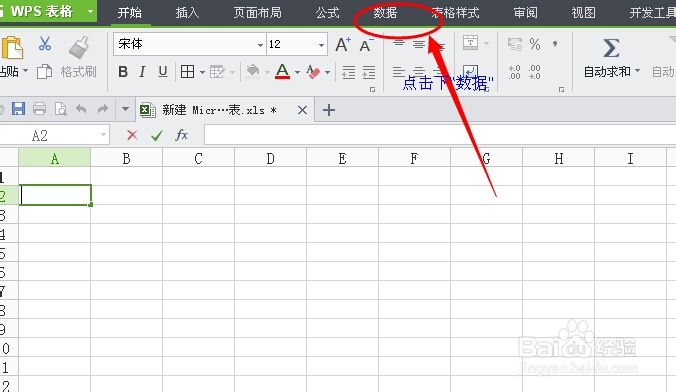
Task: Click the Print icon
Action: [39, 109]
